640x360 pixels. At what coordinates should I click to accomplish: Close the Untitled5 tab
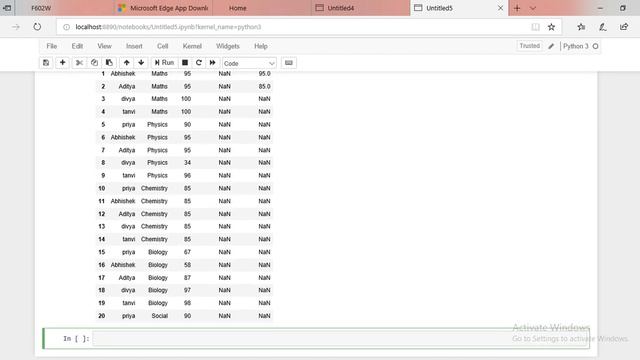[500, 8]
